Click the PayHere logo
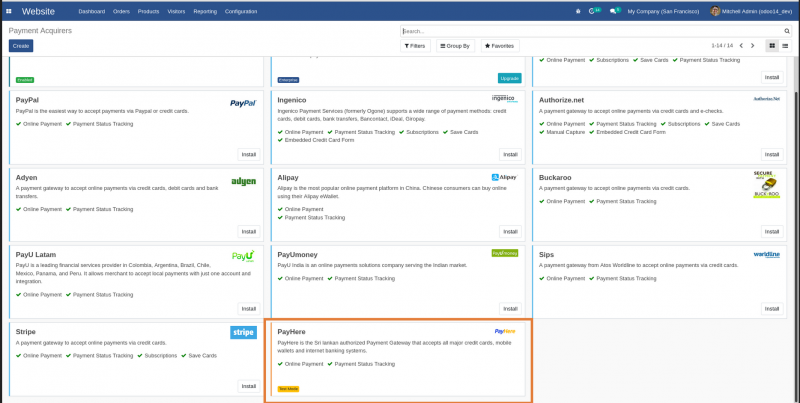Image resolution: width=800 pixels, height=403 pixels. (x=505, y=331)
